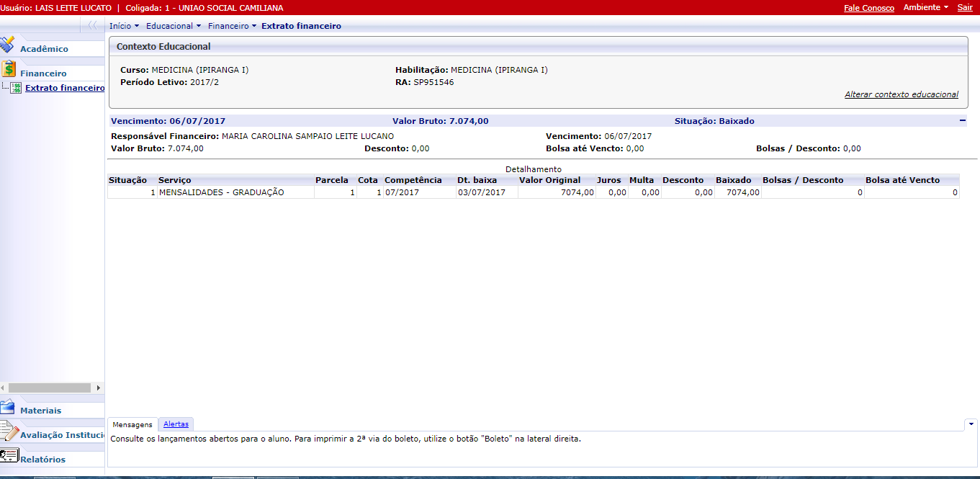This screenshot has height=479, width=980.
Task: Click the Financeiro dollar-sign clipboard icon
Action: point(9,69)
